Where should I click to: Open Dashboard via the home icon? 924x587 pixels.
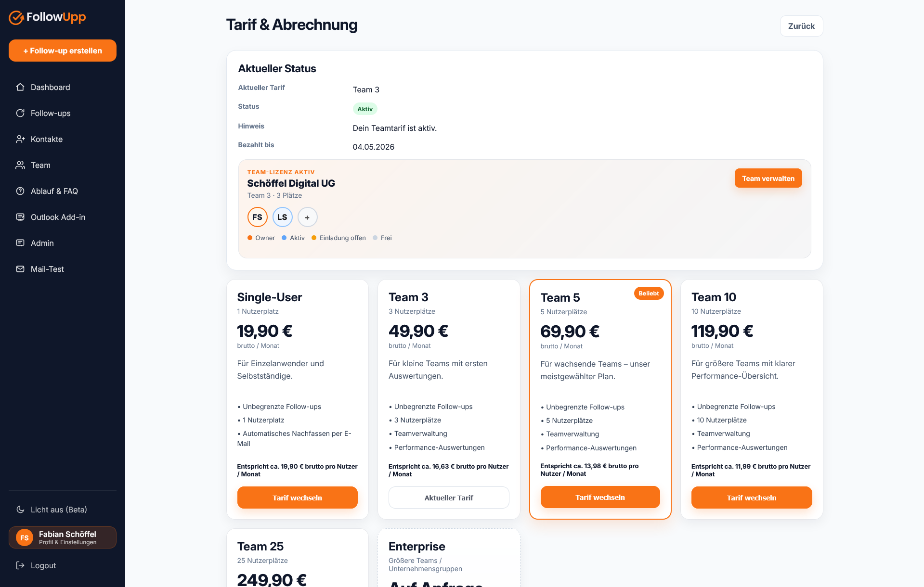point(20,87)
